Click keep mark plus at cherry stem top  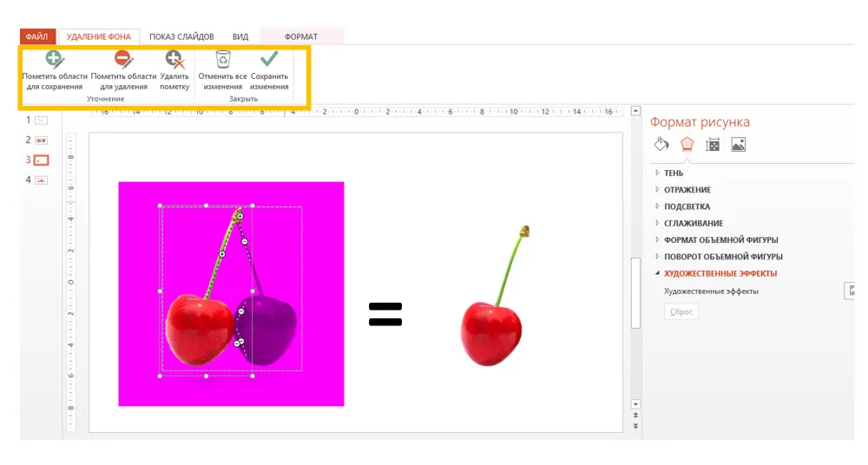(240, 216)
